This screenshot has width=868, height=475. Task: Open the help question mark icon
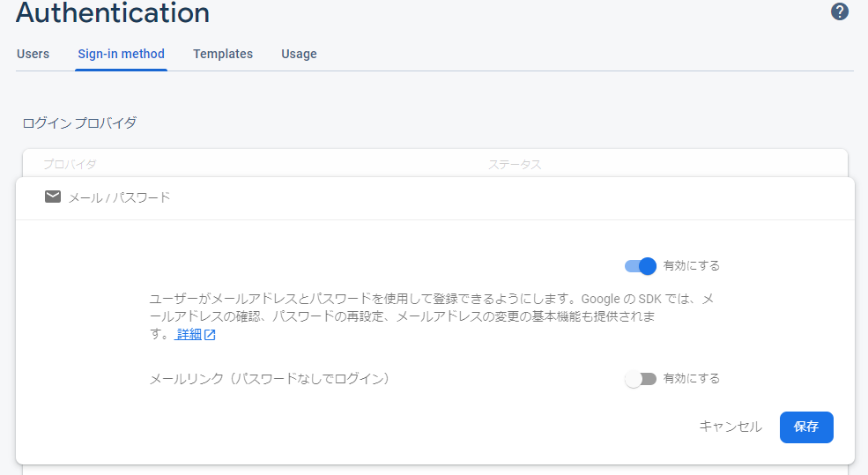839,11
